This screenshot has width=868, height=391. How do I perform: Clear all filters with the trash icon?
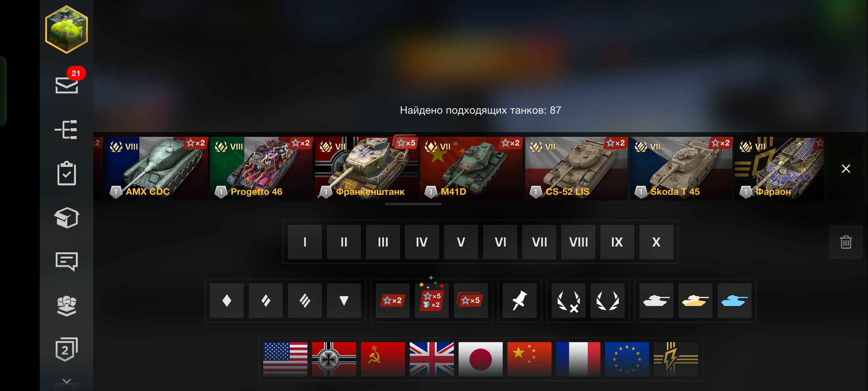tap(846, 242)
